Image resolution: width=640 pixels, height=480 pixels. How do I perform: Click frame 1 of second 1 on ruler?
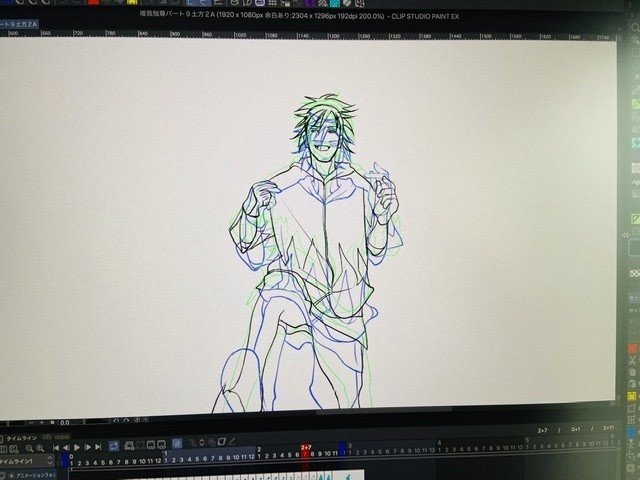click(x=166, y=460)
